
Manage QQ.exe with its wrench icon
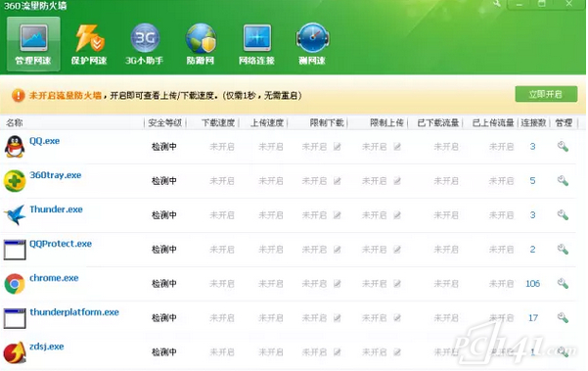click(x=563, y=147)
